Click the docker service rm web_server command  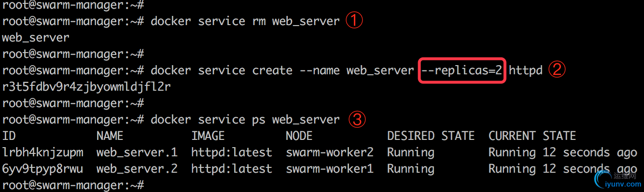point(245,21)
